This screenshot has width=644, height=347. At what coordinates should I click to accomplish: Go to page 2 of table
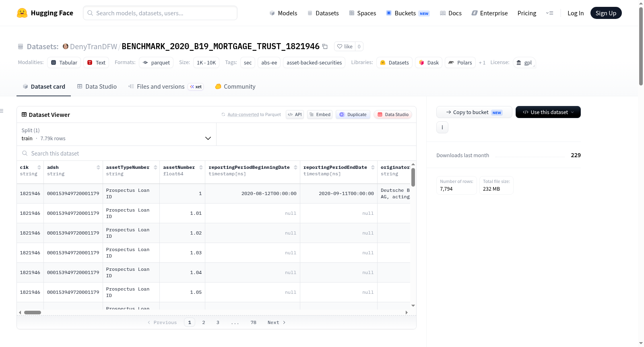204,322
